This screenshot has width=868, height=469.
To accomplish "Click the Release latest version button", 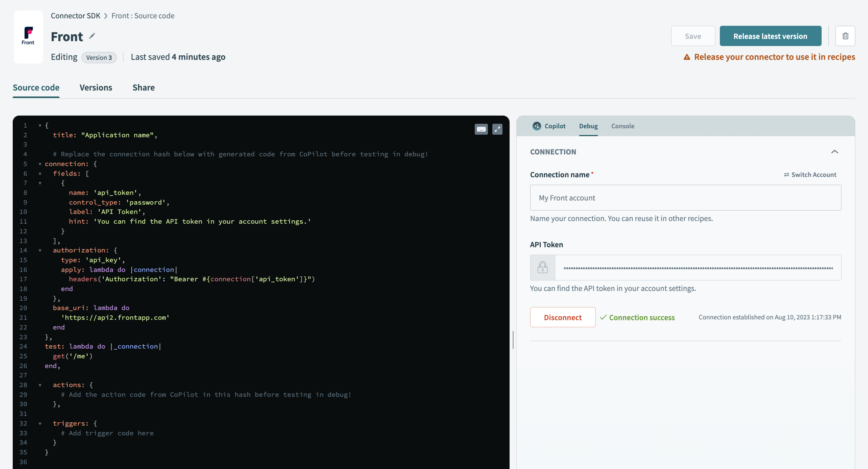I will coord(770,36).
